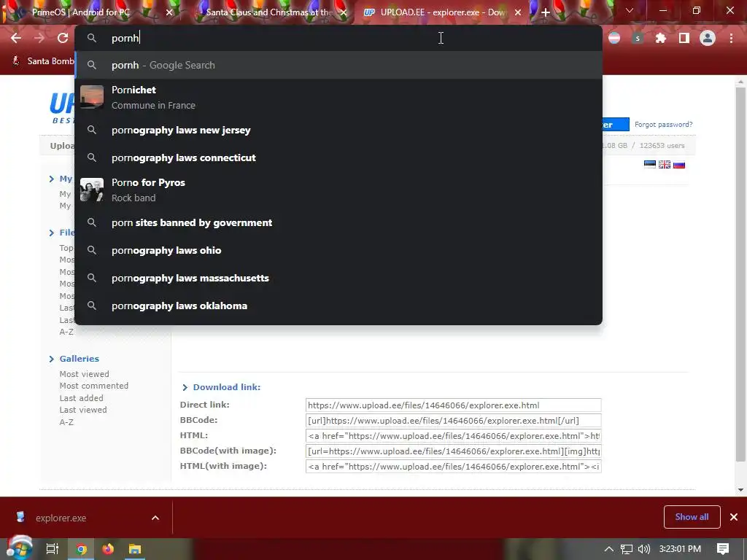Image resolution: width=747 pixels, height=560 pixels.
Task: Open Most commented under Galleries
Action: coord(94,386)
